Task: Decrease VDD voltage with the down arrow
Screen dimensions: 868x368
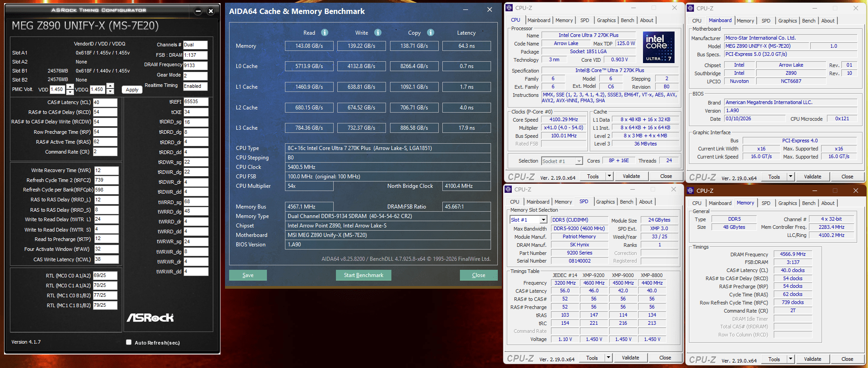Action: click(70, 92)
